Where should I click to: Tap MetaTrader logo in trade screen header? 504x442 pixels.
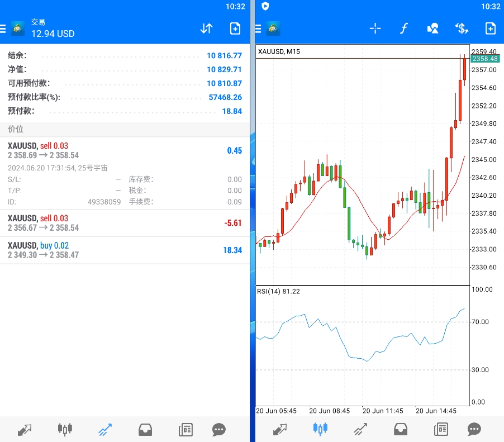[18, 28]
